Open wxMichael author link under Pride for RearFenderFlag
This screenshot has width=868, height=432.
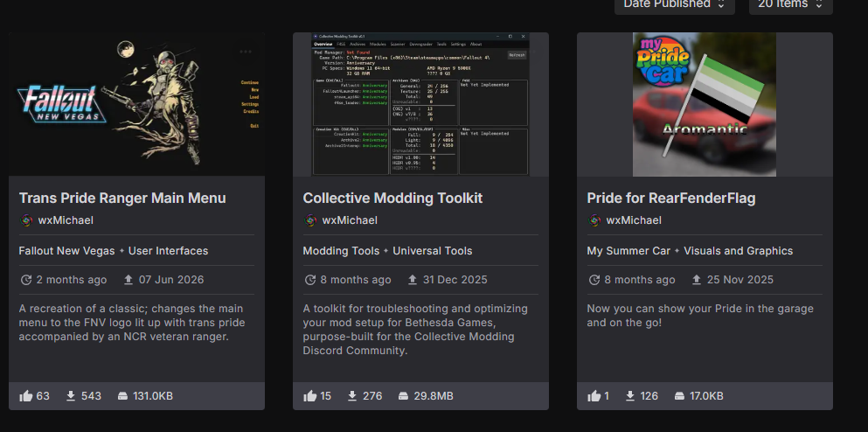[x=633, y=220]
